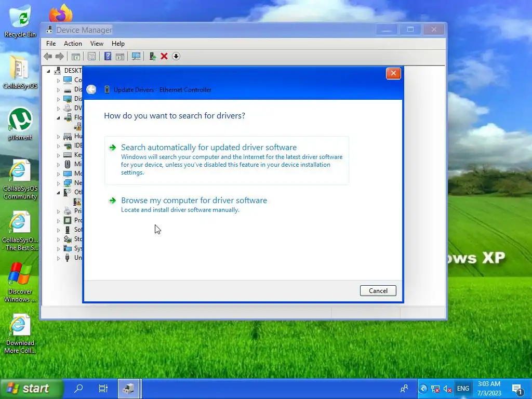Launch the µTorrent desktop shortcut

click(20, 124)
